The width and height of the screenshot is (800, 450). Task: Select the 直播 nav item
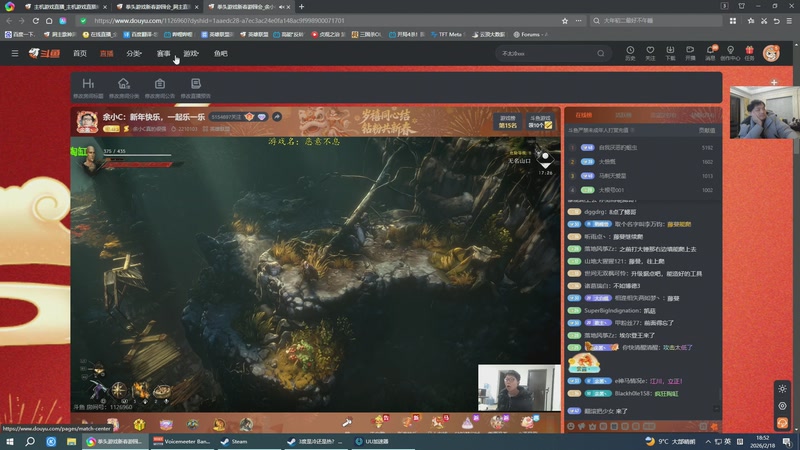point(107,53)
